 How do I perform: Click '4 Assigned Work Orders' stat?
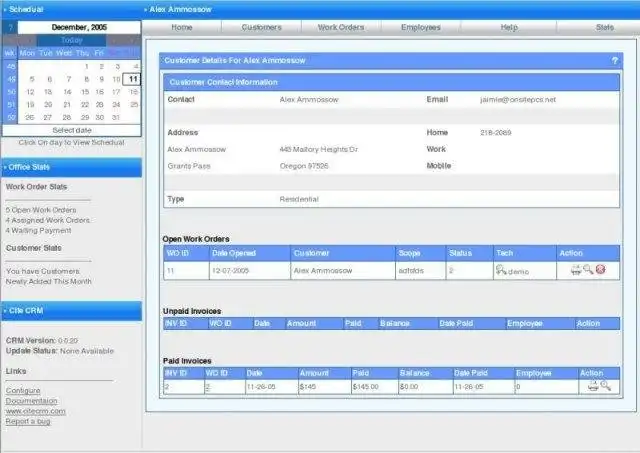[48, 220]
